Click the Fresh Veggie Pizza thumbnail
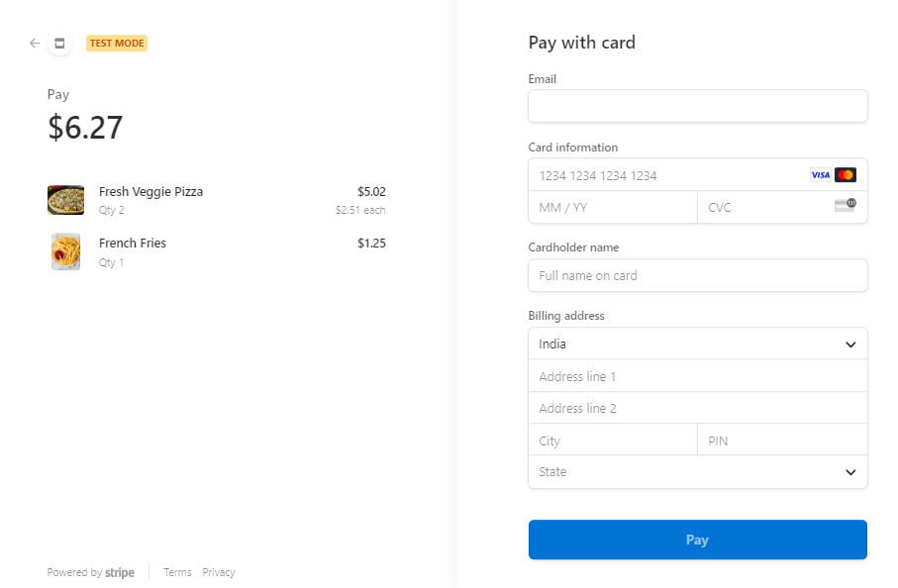The height and width of the screenshot is (588, 898). click(65, 199)
